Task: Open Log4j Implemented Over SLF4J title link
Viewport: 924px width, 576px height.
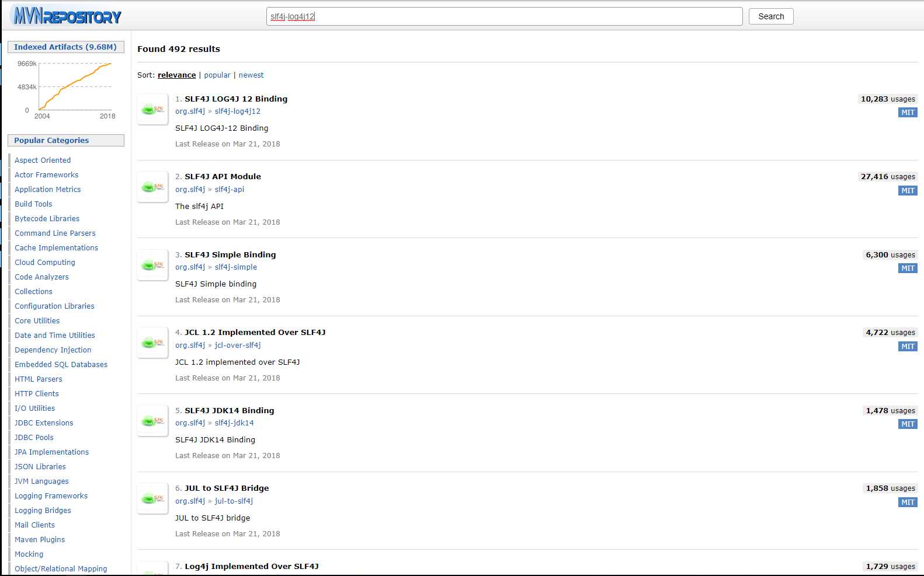Action: tap(252, 567)
